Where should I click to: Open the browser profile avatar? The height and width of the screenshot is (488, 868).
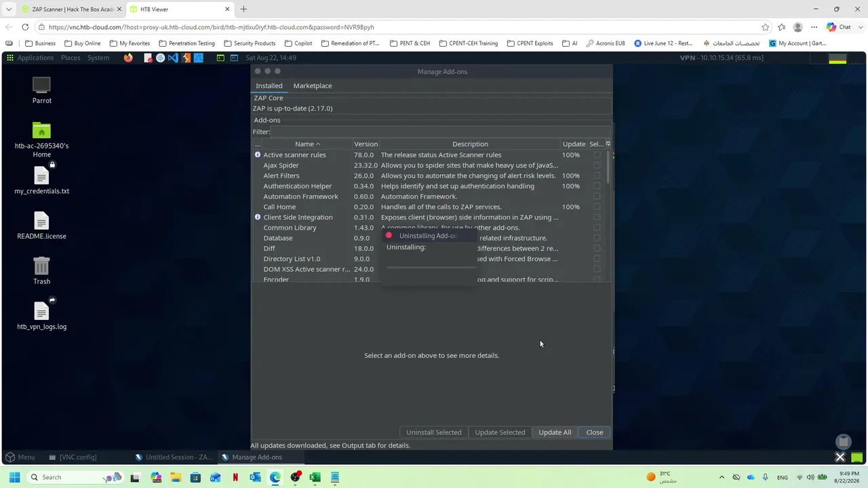pyautogui.click(x=797, y=27)
